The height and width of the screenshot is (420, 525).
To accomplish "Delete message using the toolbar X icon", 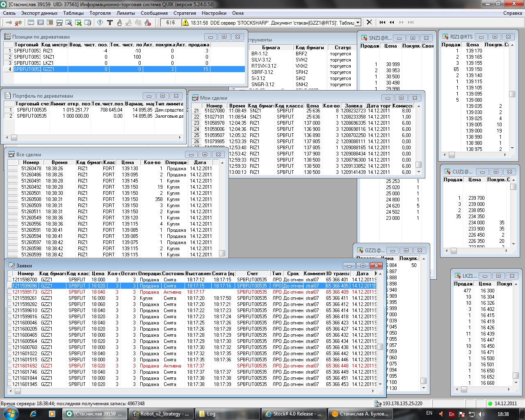I will coord(369,23).
